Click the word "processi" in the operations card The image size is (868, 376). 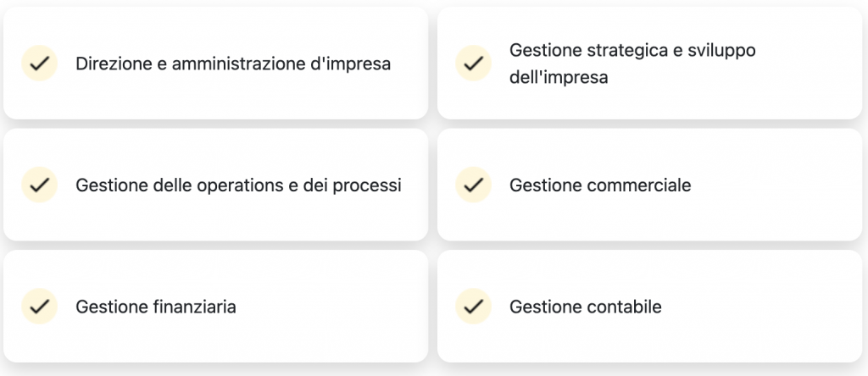click(x=366, y=185)
